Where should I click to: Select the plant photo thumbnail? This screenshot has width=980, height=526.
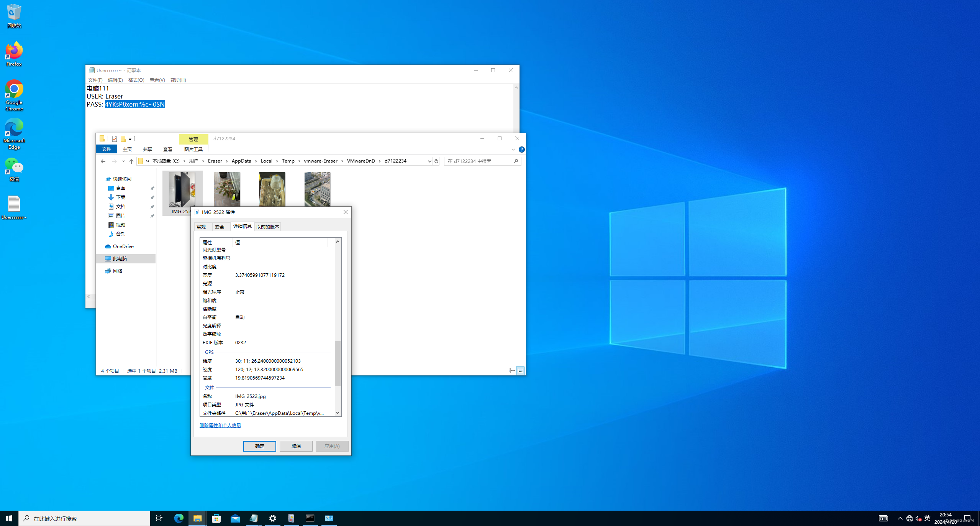click(x=227, y=189)
